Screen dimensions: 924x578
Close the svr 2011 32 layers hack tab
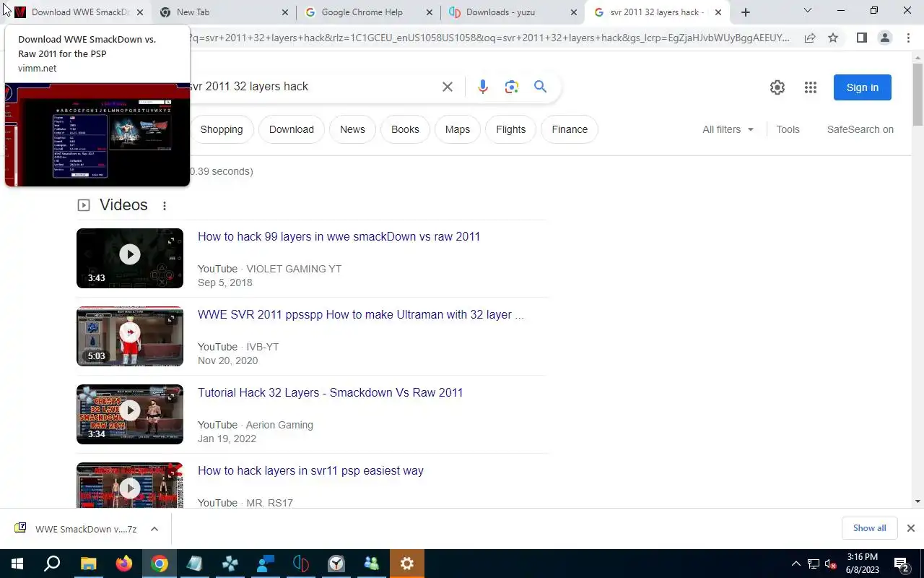718,12
